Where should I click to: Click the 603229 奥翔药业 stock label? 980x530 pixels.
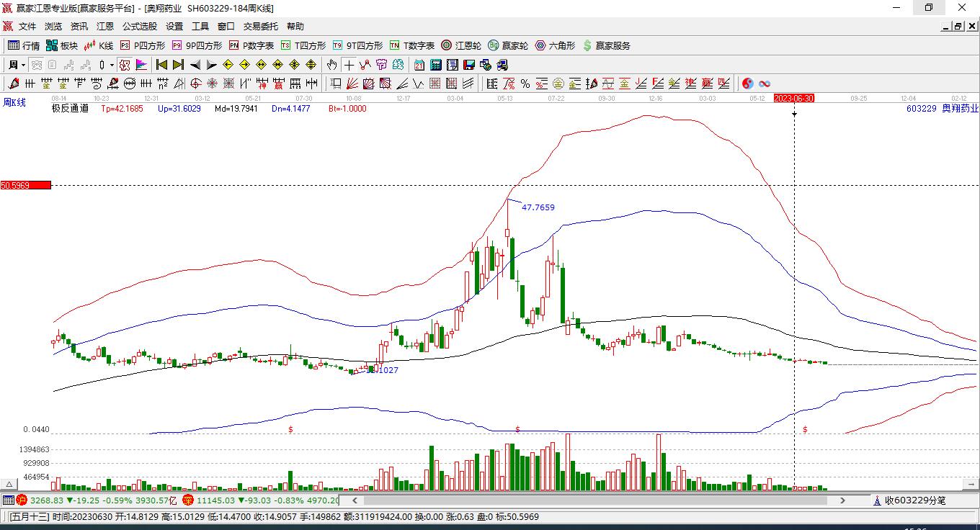(943, 109)
